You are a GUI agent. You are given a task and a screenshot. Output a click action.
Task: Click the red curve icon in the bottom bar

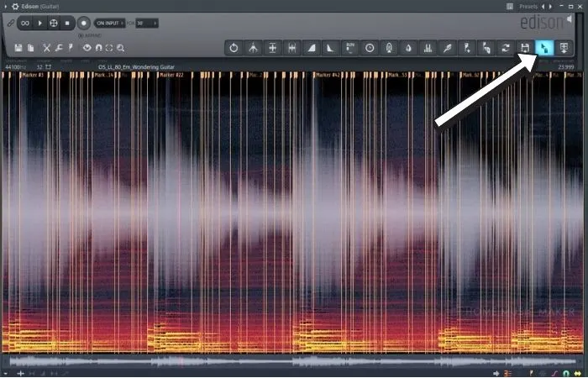click(x=555, y=374)
